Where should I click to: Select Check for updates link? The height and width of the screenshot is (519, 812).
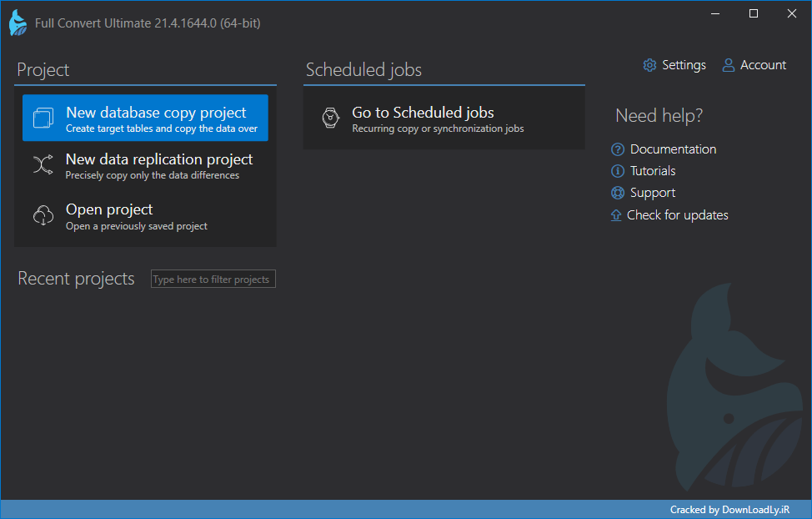click(677, 215)
